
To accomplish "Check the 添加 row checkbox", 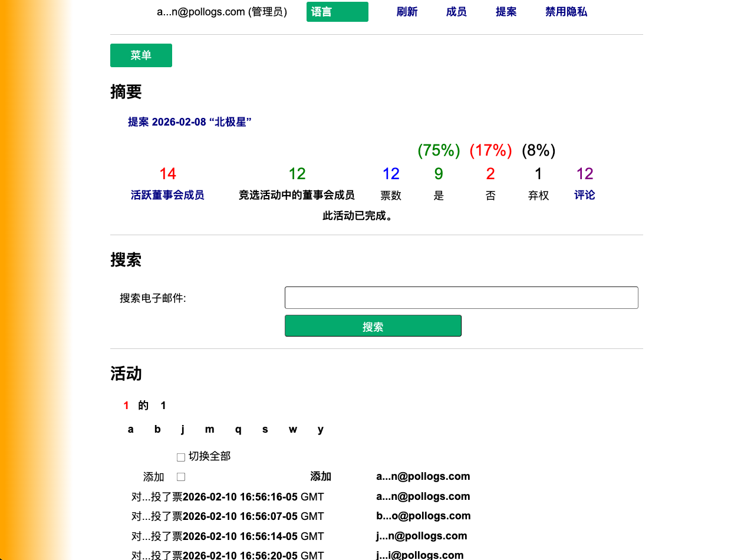I will click(x=180, y=476).
